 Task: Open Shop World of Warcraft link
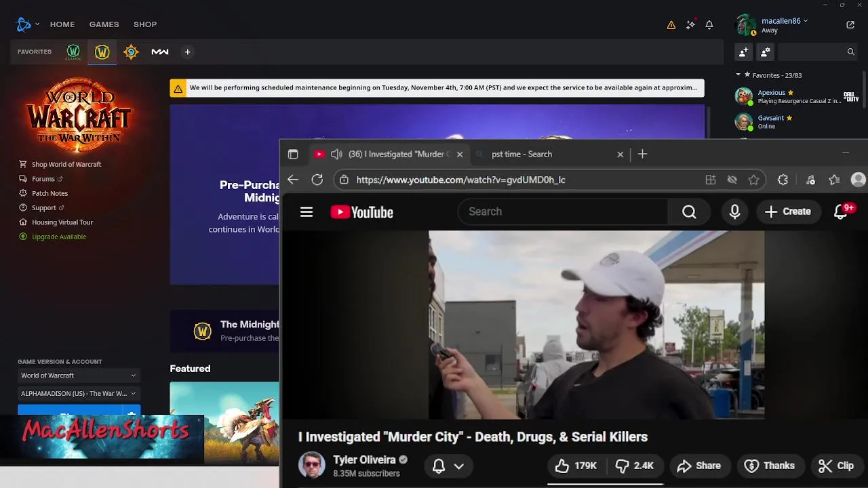click(66, 164)
